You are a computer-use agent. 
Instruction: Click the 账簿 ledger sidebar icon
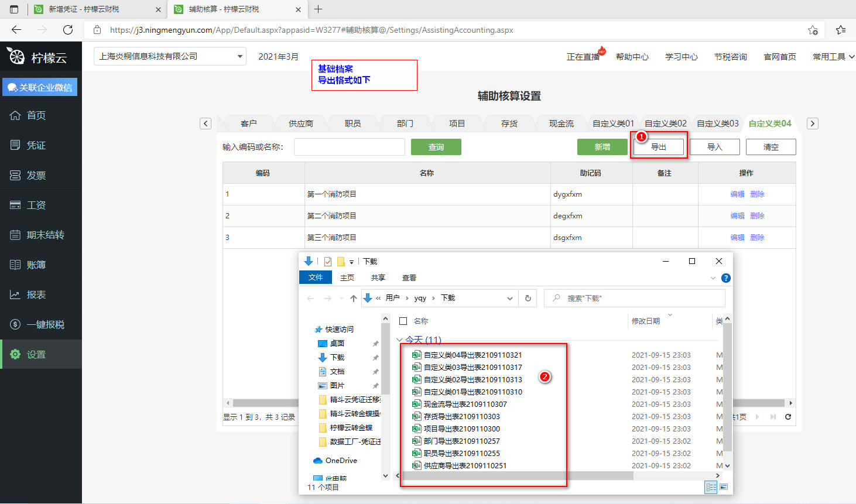(15, 265)
